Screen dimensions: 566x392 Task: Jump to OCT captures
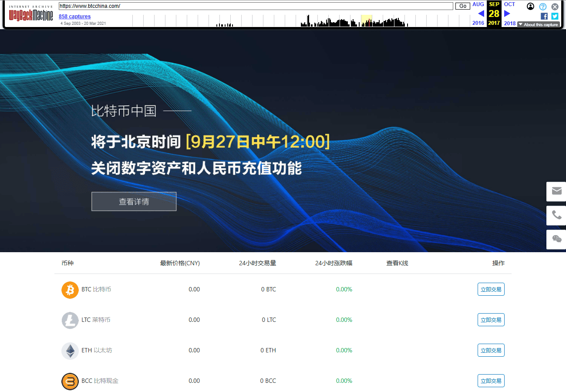coord(509,4)
